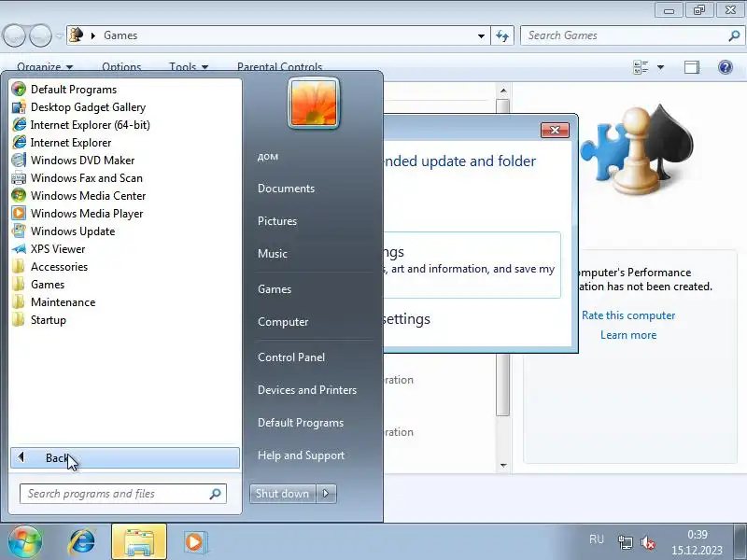Screen dimensions: 747x560
Task: Open Internet Explorer (64-bit) icon
Action: (19, 125)
